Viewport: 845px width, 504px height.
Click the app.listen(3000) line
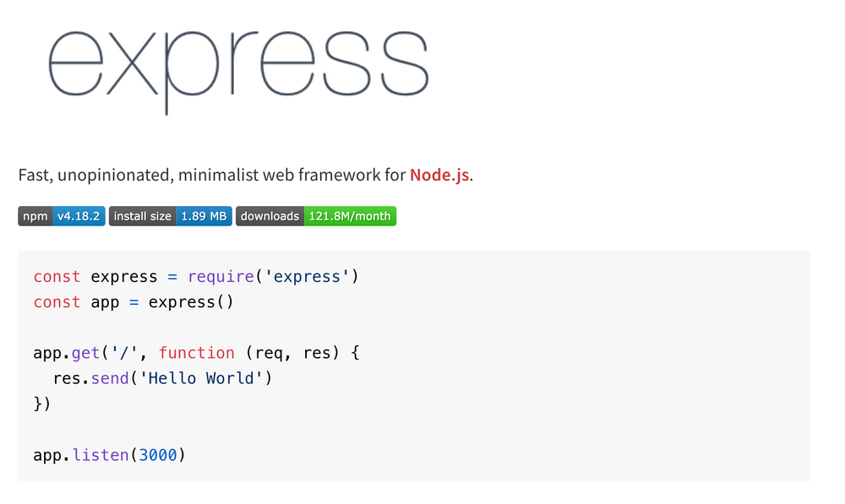tap(110, 454)
